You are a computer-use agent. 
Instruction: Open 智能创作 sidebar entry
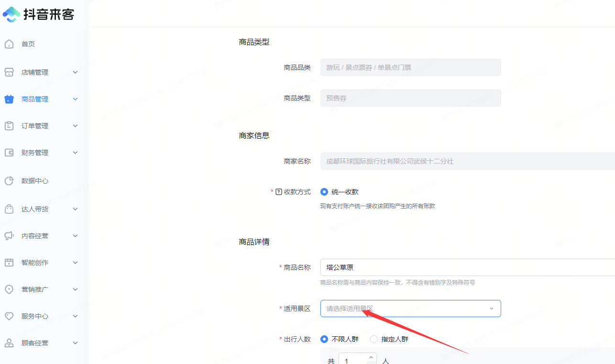coord(35,263)
